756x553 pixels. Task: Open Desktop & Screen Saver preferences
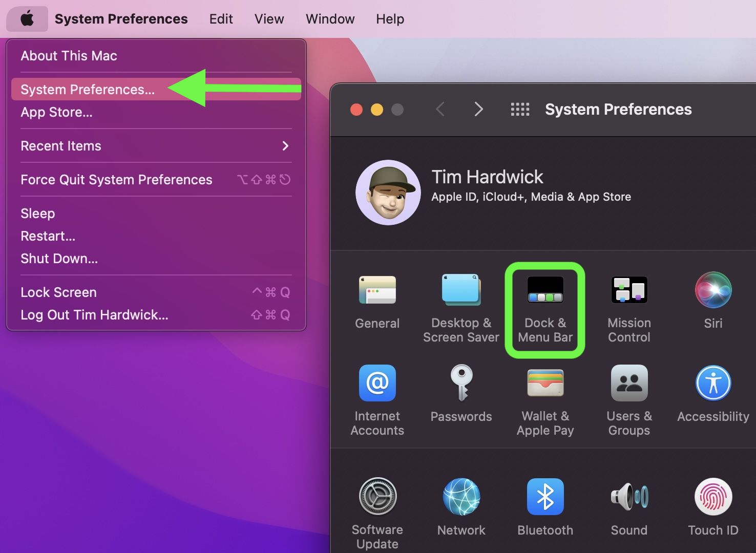click(461, 307)
